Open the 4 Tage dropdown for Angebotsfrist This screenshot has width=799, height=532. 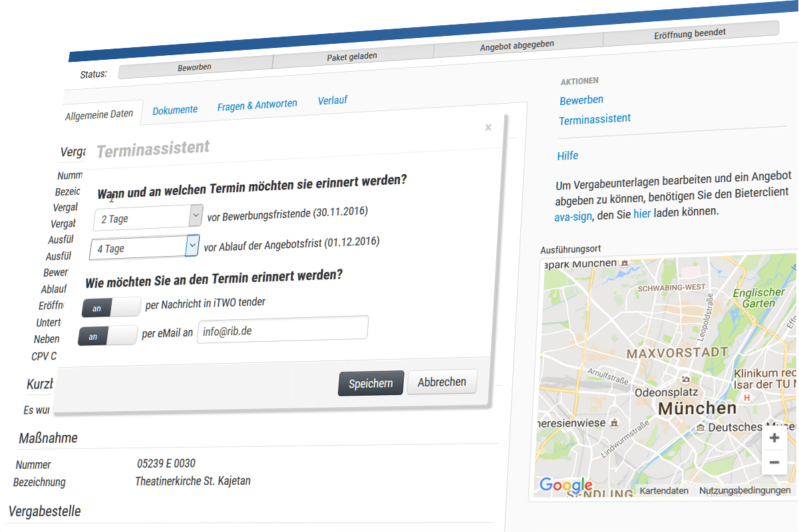coord(144,247)
